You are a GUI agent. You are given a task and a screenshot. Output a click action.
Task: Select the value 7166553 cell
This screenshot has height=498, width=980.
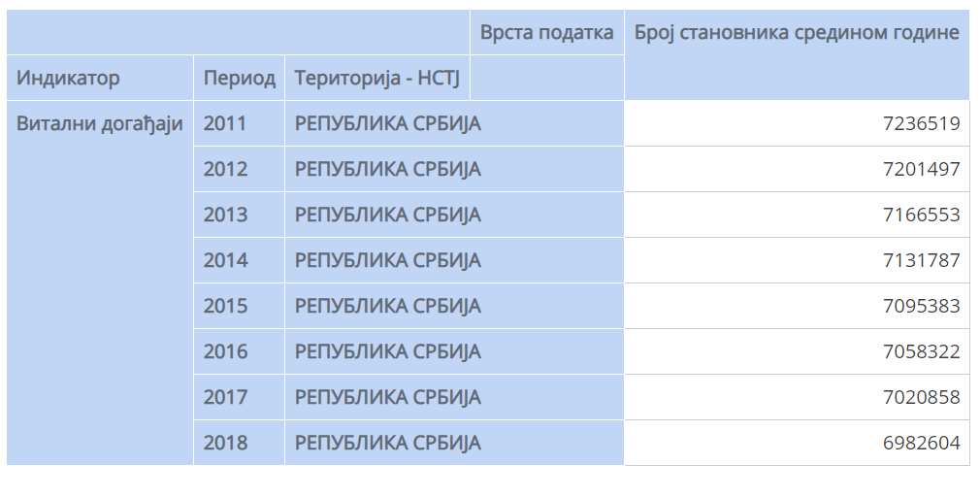tap(920, 215)
